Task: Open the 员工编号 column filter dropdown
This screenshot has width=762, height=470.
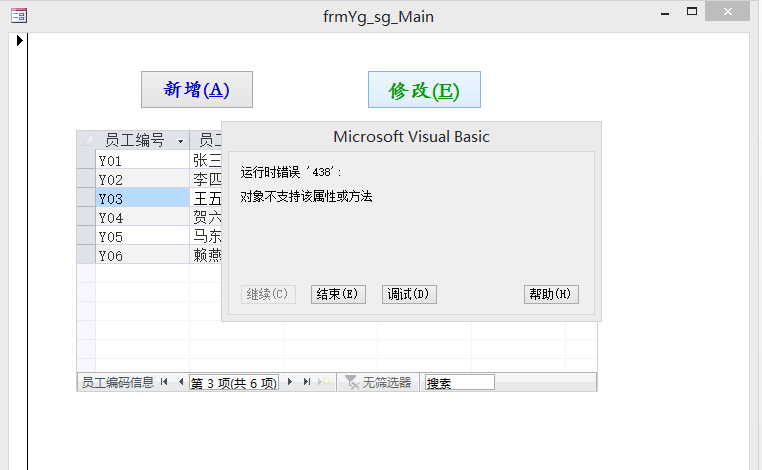Action: point(180,141)
